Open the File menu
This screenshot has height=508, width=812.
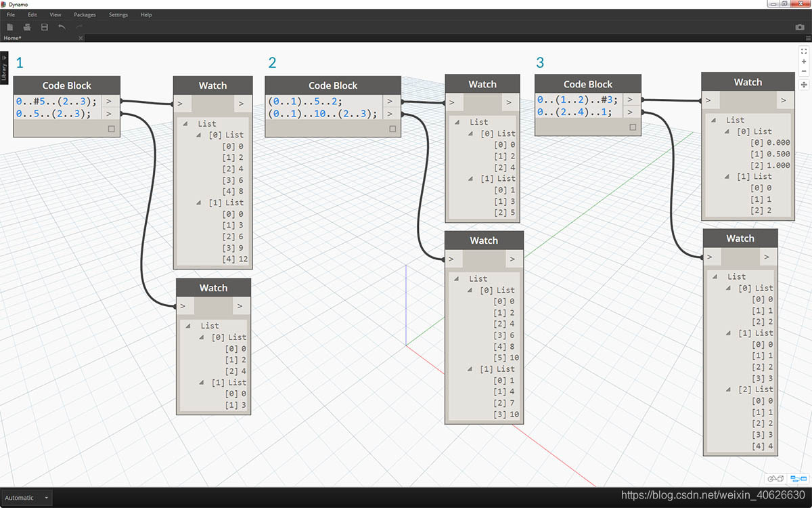coord(11,14)
